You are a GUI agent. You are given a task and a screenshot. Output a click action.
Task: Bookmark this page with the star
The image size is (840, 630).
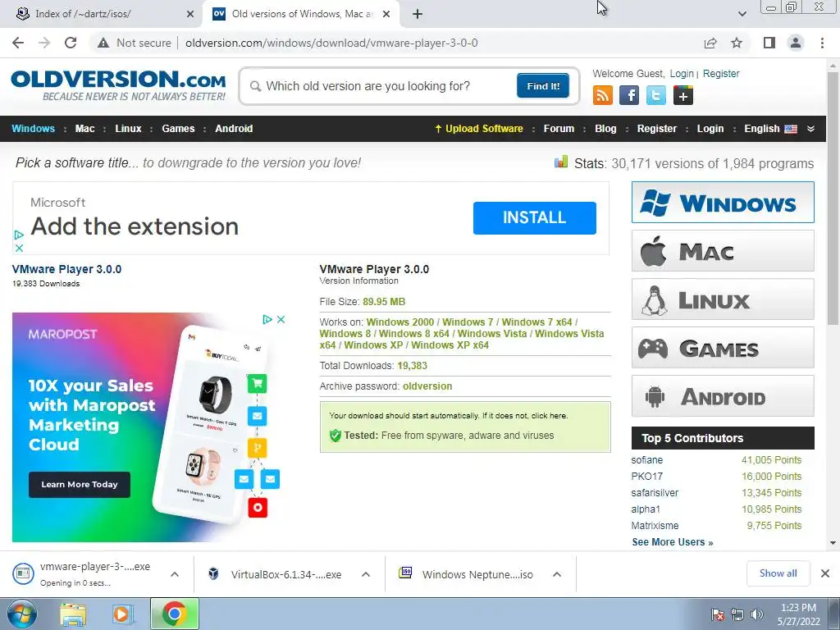tap(737, 43)
